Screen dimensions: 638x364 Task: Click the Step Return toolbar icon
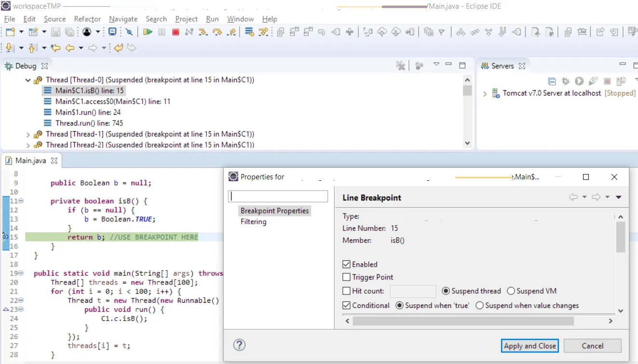[231, 32]
